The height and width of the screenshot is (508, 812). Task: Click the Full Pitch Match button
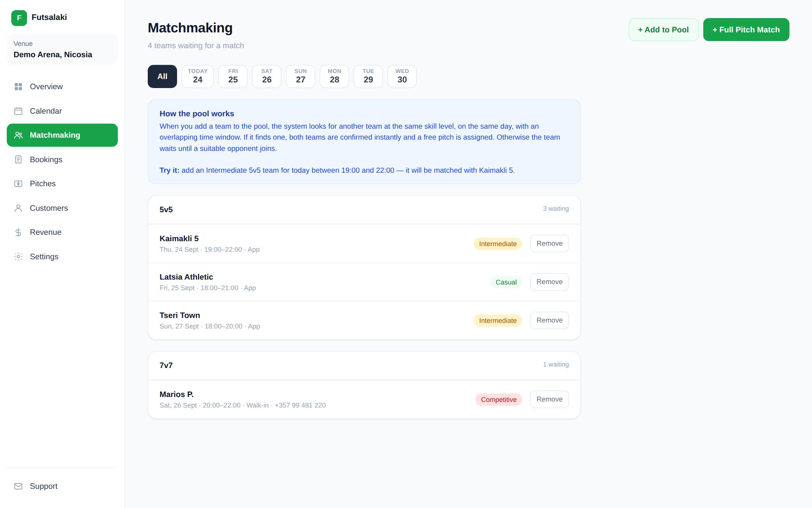[746, 30]
